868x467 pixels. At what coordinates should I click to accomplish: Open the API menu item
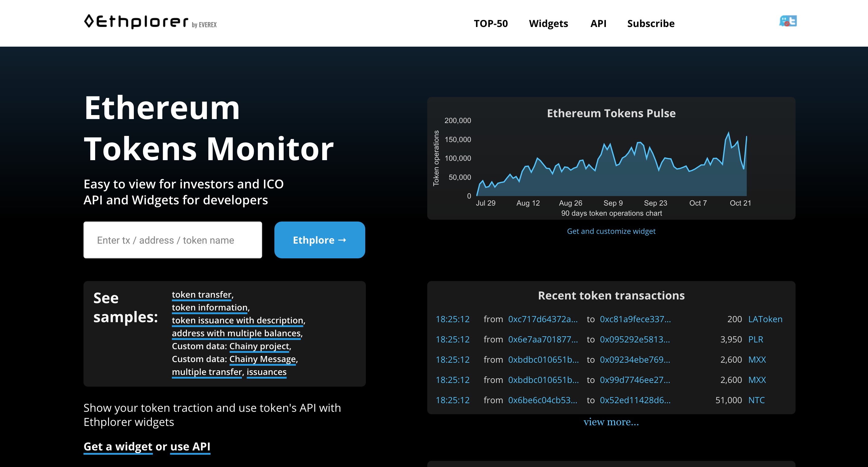coord(598,24)
